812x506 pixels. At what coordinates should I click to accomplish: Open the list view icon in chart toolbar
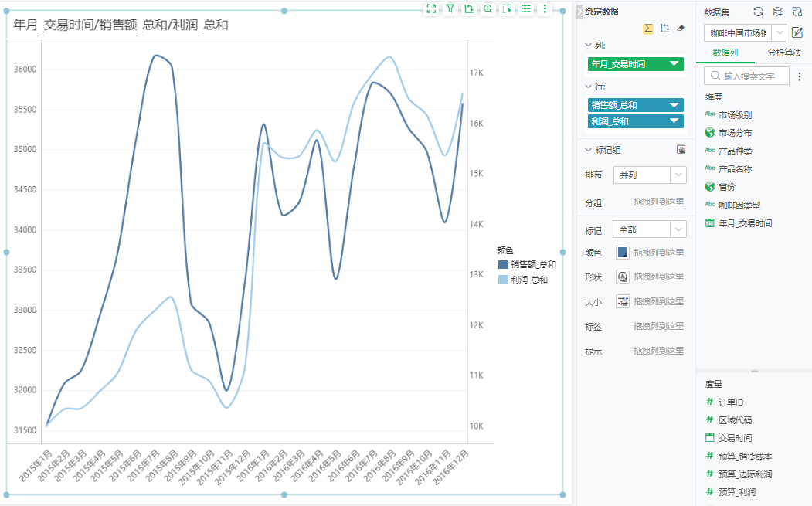pos(525,8)
